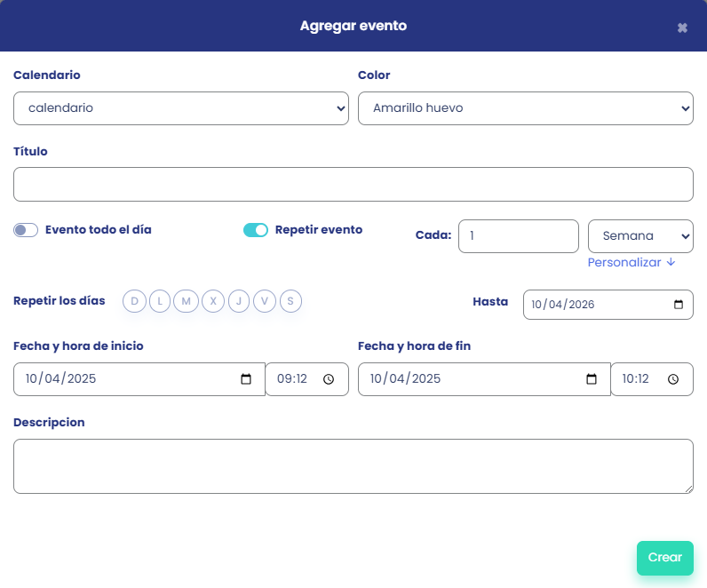
Task: Select the L day circle
Action: [x=160, y=301]
